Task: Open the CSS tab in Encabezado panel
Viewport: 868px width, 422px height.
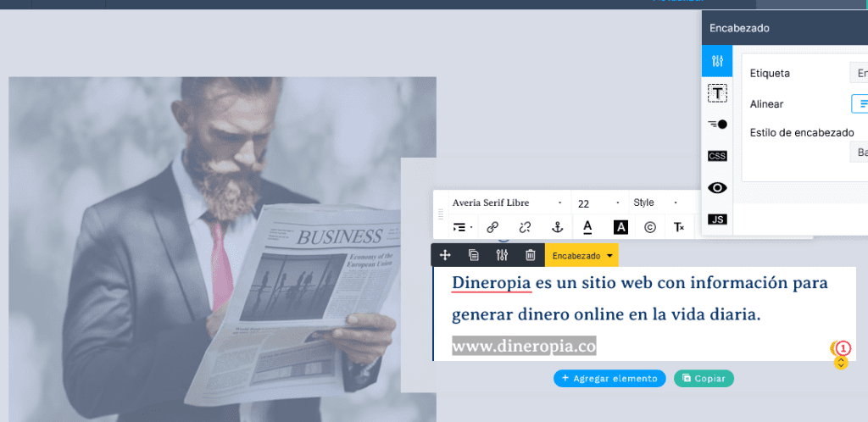Action: (717, 156)
